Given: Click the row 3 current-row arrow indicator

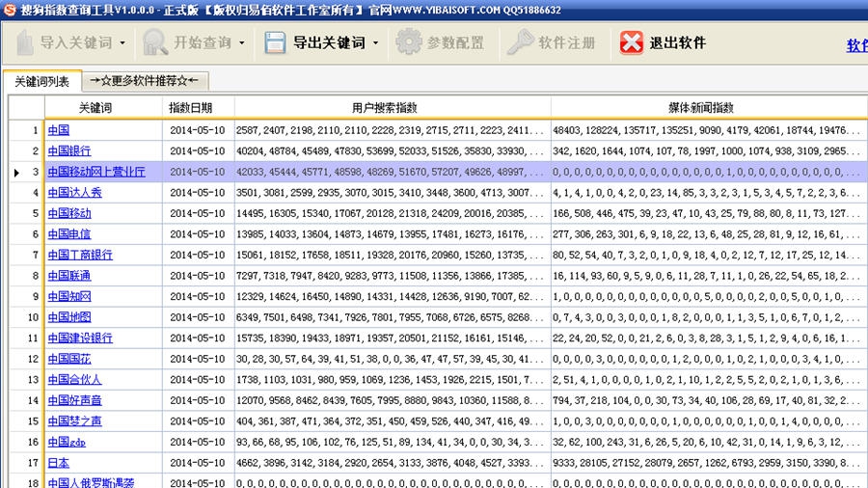Looking at the screenshot, I should [17, 173].
